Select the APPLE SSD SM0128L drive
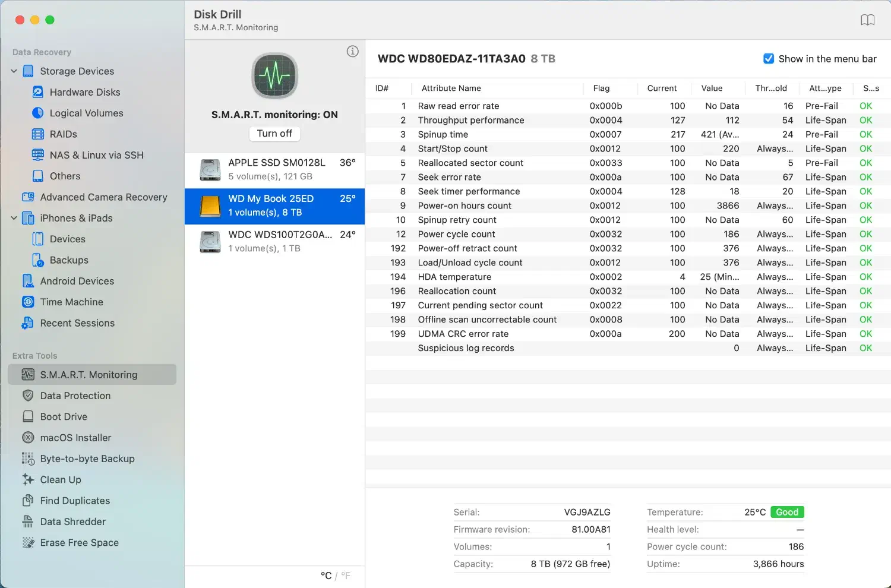The height and width of the screenshot is (588, 891). (274, 169)
